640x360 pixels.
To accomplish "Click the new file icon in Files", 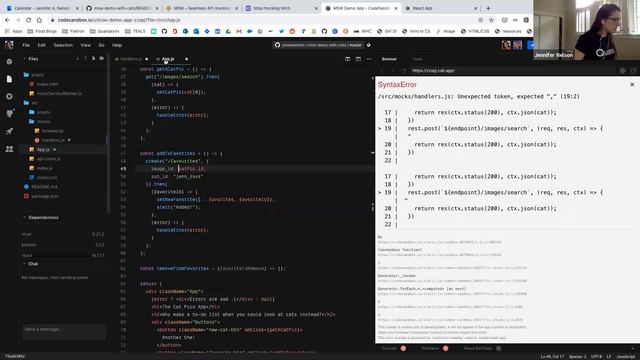I will tap(93, 59).
